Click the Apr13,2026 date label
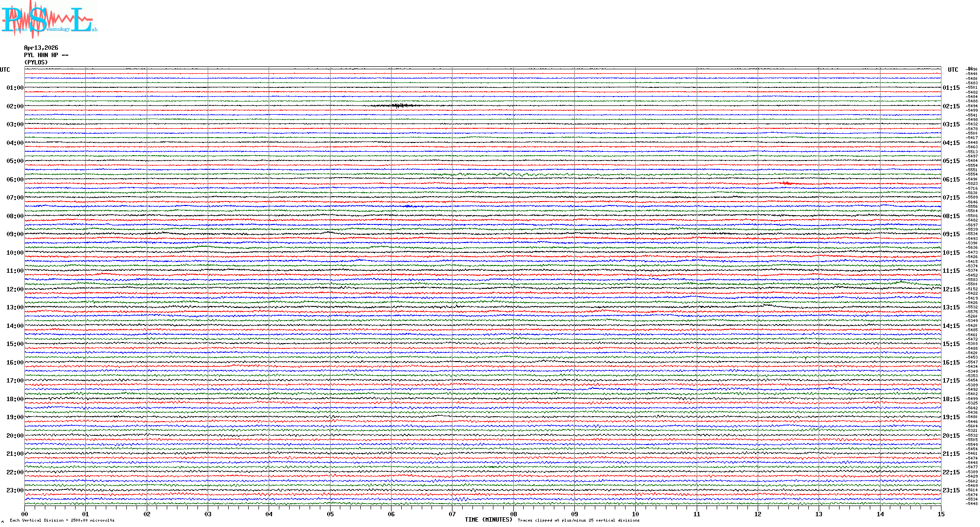 coord(41,48)
